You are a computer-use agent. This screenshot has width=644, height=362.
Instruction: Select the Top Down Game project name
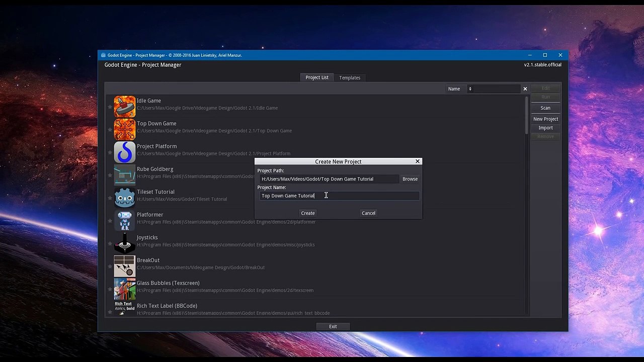(x=156, y=124)
